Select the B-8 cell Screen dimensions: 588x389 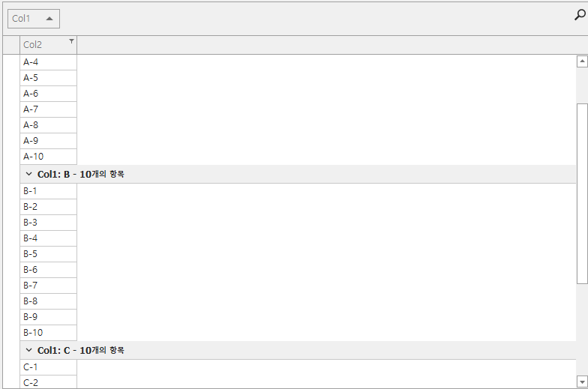click(x=48, y=301)
